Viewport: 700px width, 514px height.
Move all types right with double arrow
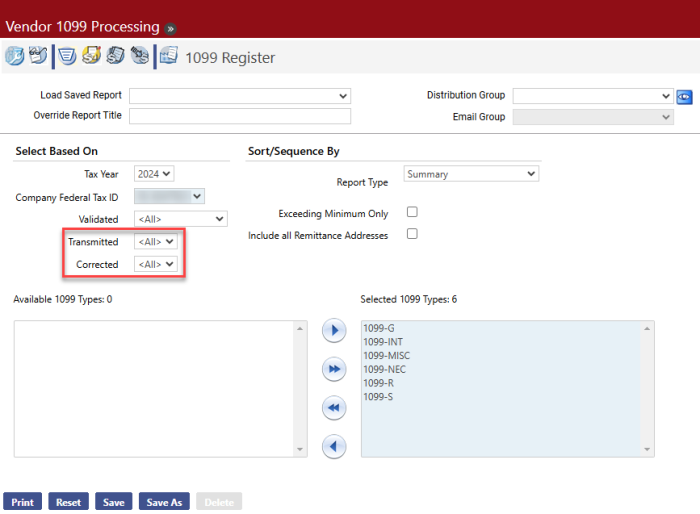[334, 369]
